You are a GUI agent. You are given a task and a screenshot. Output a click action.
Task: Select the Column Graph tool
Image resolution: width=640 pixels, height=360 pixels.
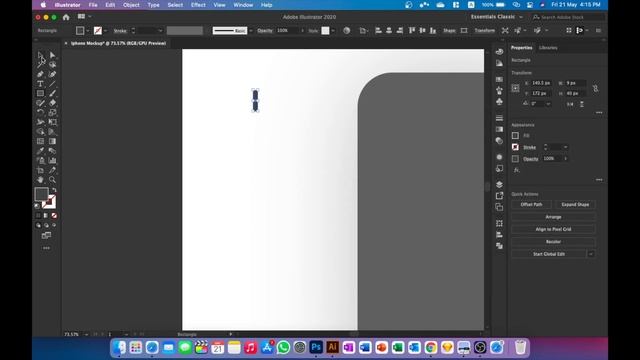coord(53,160)
